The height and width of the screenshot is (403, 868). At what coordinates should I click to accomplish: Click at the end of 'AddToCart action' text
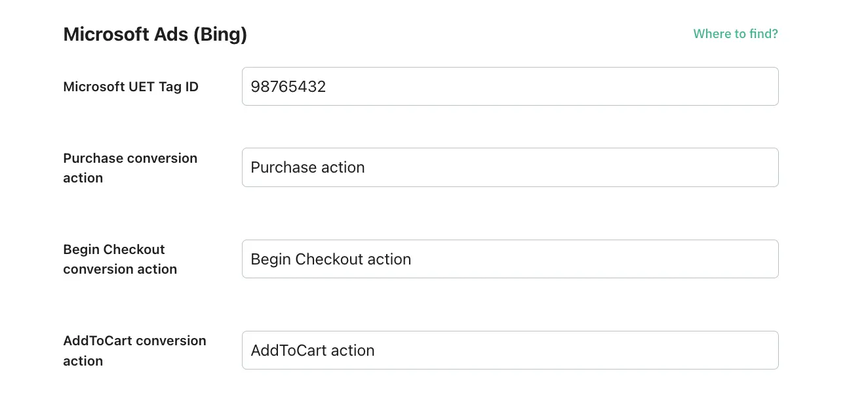[375, 350]
